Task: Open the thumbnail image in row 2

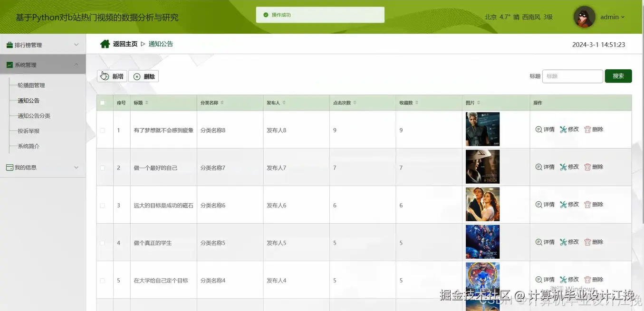Action: coord(482,167)
